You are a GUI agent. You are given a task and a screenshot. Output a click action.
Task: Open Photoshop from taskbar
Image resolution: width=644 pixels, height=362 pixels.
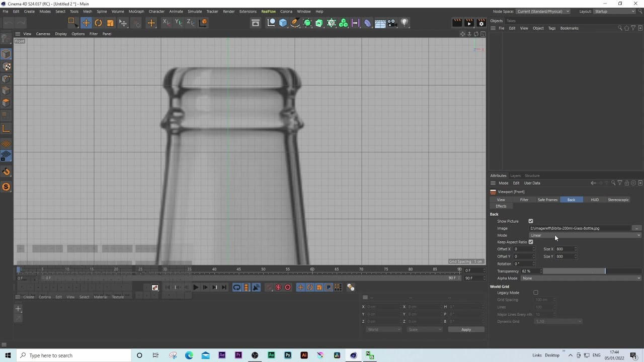[x=288, y=355]
